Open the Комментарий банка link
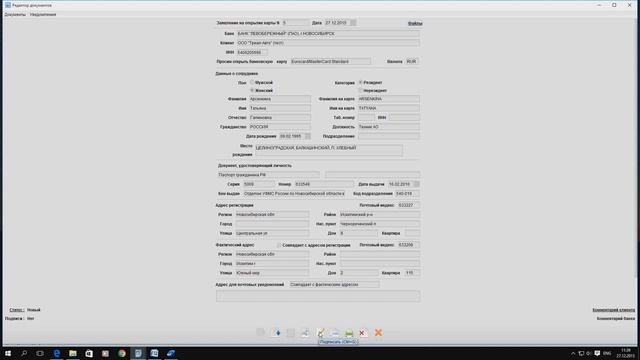Viewport: 640px width, 360px height. pyautogui.click(x=616, y=318)
